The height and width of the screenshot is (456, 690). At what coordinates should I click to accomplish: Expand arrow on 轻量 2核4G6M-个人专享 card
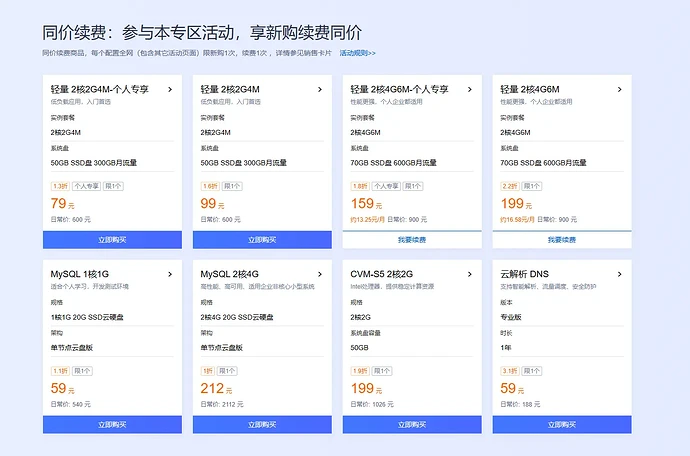[470, 89]
